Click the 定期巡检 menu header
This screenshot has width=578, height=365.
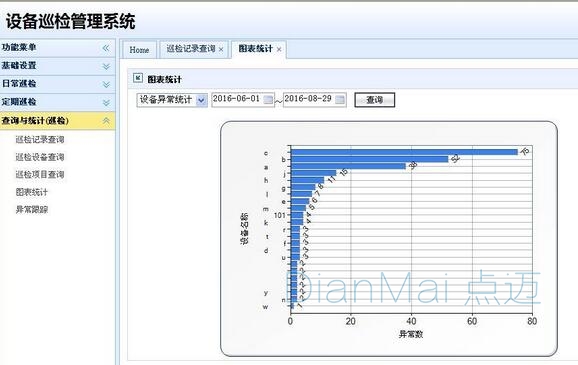coord(58,102)
